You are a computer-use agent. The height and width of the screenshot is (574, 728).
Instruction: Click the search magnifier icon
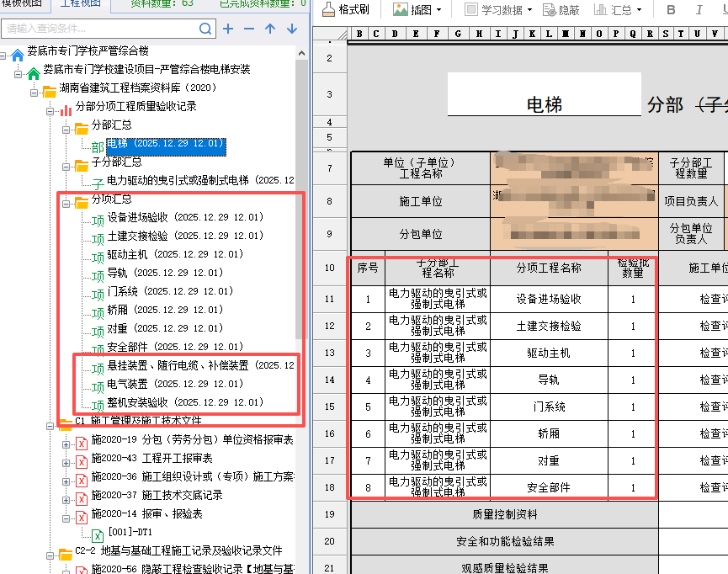pos(206,29)
